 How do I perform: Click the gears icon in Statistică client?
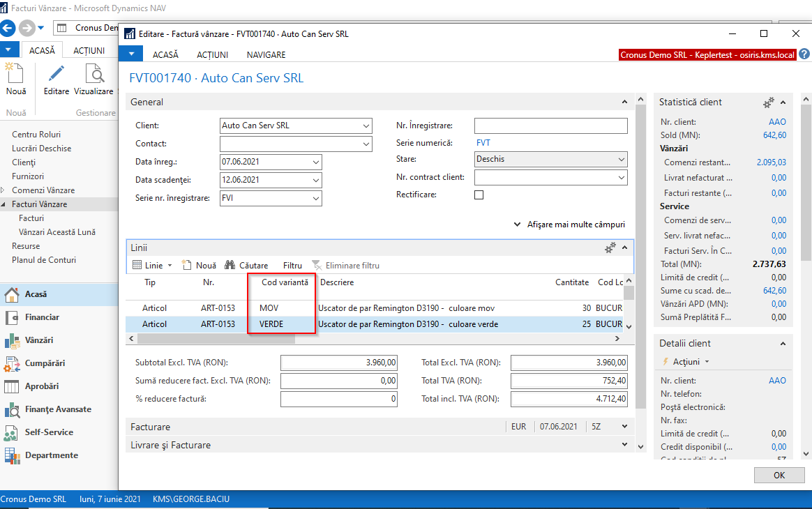768,102
